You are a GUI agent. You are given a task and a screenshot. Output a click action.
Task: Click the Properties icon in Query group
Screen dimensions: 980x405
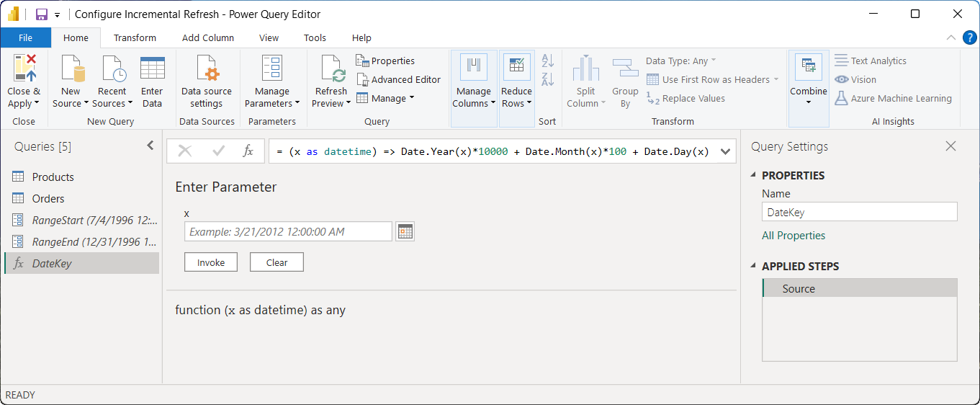coord(363,61)
